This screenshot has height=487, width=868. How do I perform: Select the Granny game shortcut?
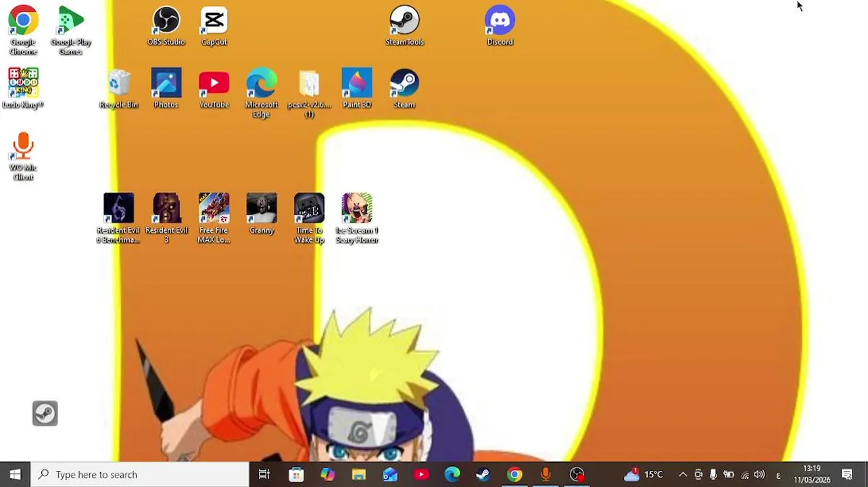click(262, 214)
